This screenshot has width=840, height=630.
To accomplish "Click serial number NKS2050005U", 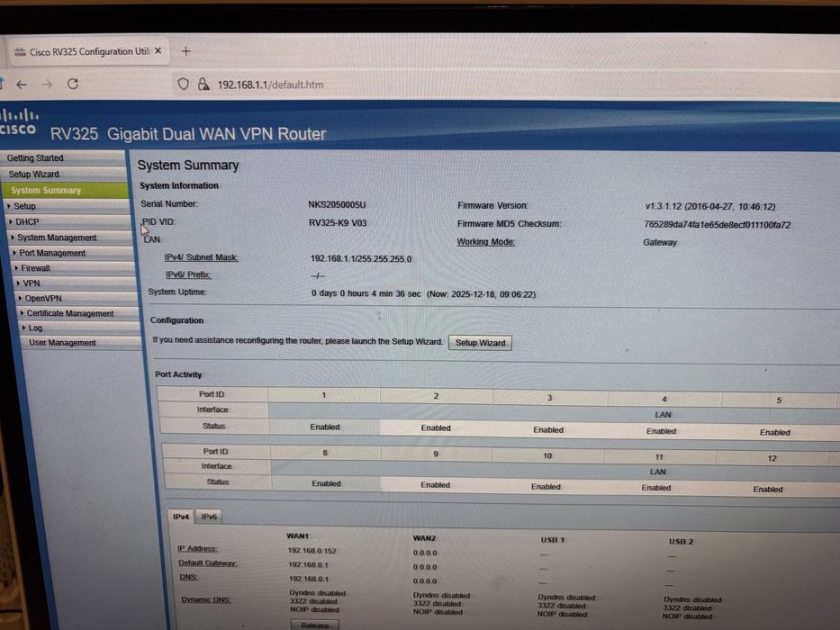I will click(x=337, y=204).
